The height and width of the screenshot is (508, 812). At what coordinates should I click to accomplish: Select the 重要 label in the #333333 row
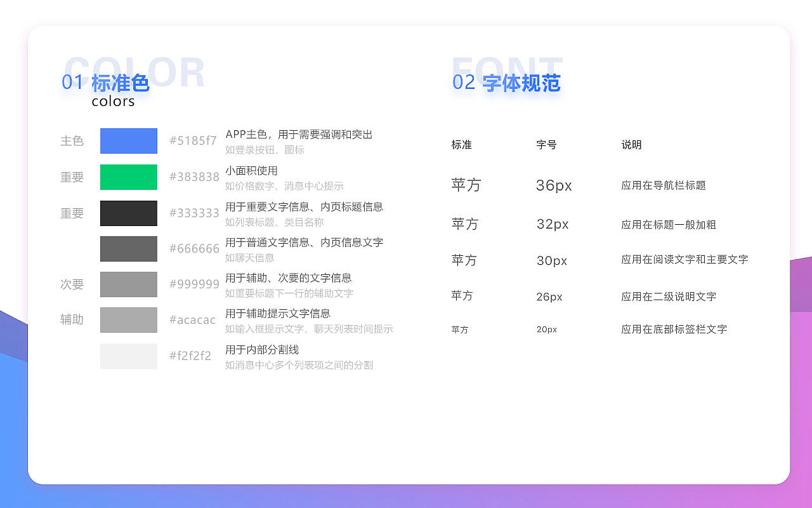coord(72,213)
